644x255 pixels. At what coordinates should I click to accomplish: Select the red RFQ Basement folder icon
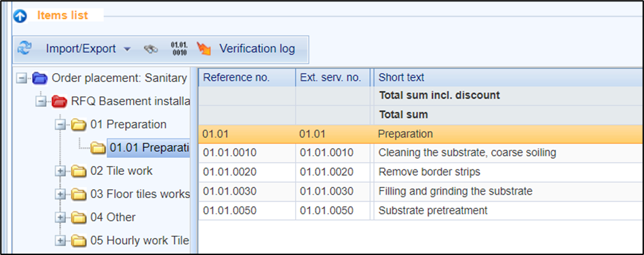[59, 101]
